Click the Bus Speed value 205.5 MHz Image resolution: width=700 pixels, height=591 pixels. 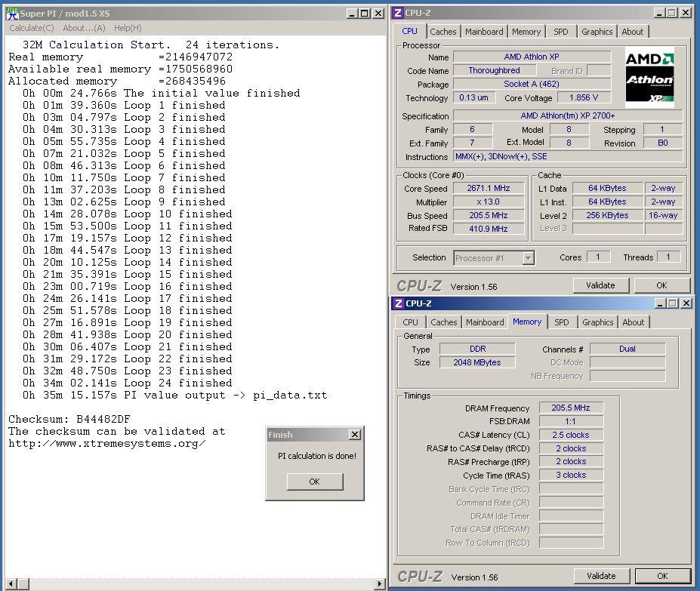(489, 215)
